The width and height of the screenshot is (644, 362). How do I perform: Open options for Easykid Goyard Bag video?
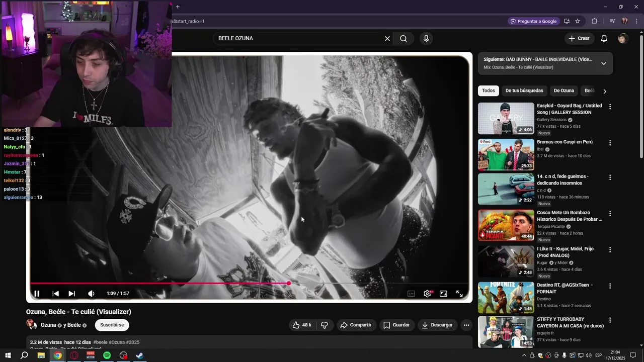(610, 107)
